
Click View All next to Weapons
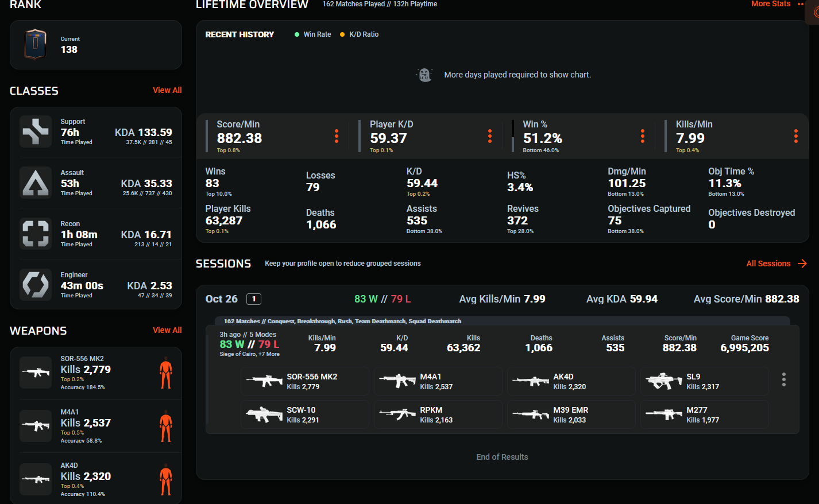(x=167, y=330)
